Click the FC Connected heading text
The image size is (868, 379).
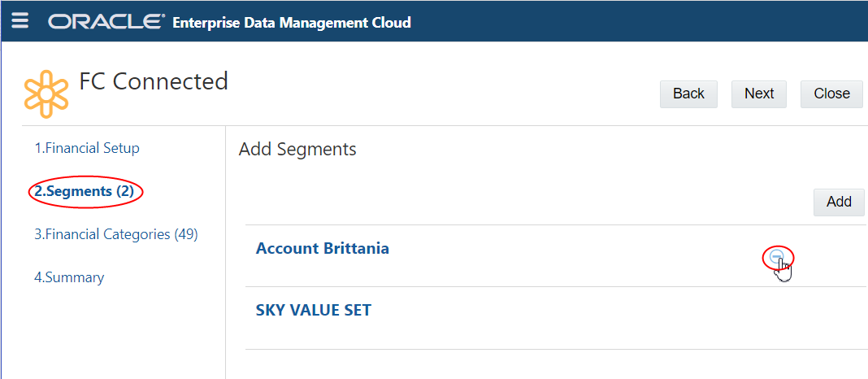[153, 81]
